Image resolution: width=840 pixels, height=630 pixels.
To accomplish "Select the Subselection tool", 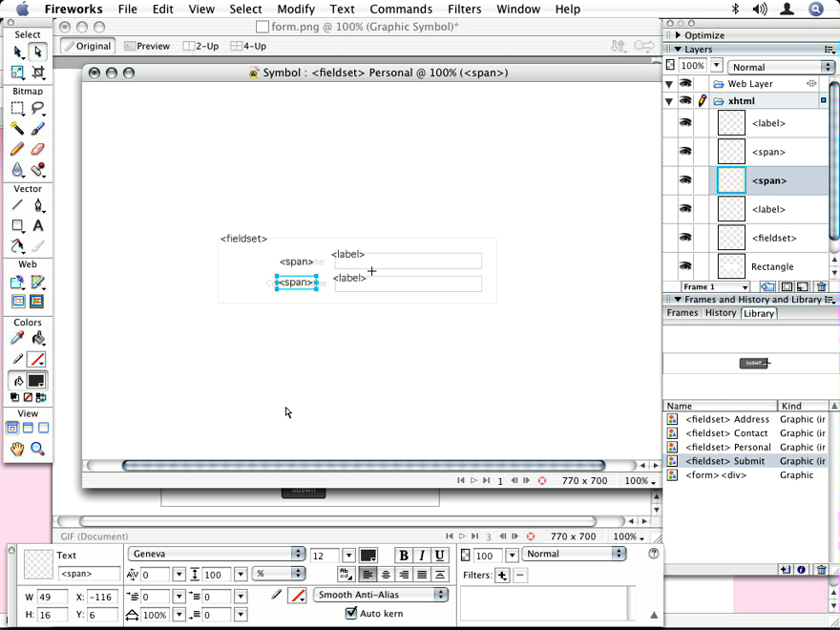I will point(37,52).
